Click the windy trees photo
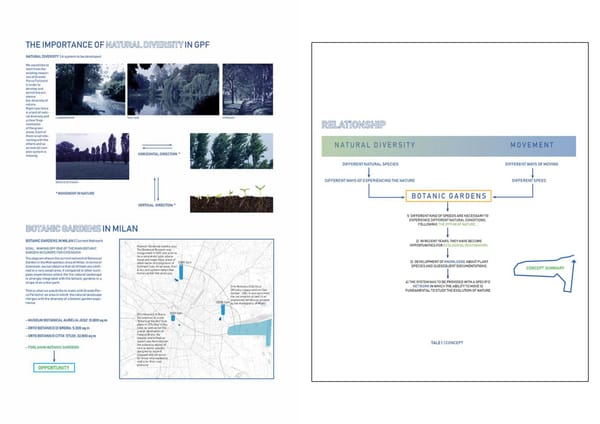This screenshot has height=424, width=600. tap(239, 152)
